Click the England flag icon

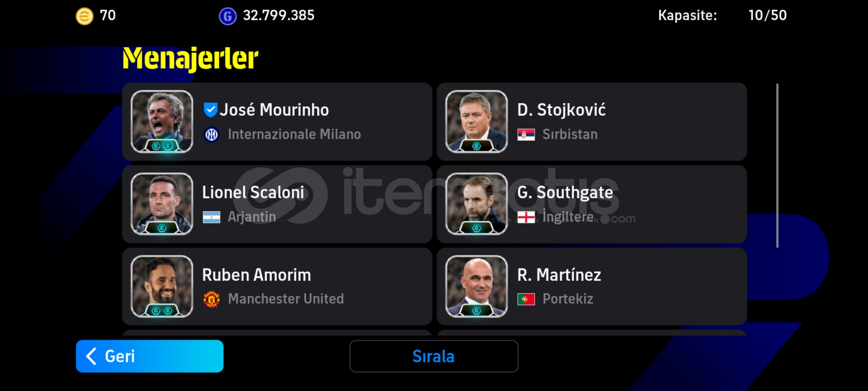(526, 217)
